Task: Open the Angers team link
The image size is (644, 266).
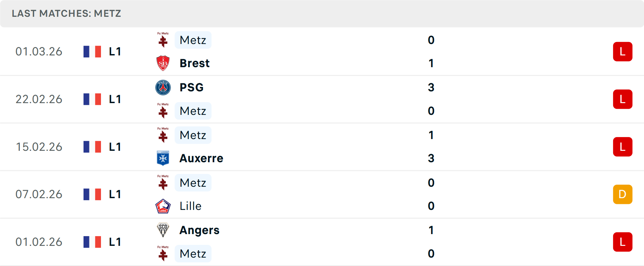Action: (199, 230)
